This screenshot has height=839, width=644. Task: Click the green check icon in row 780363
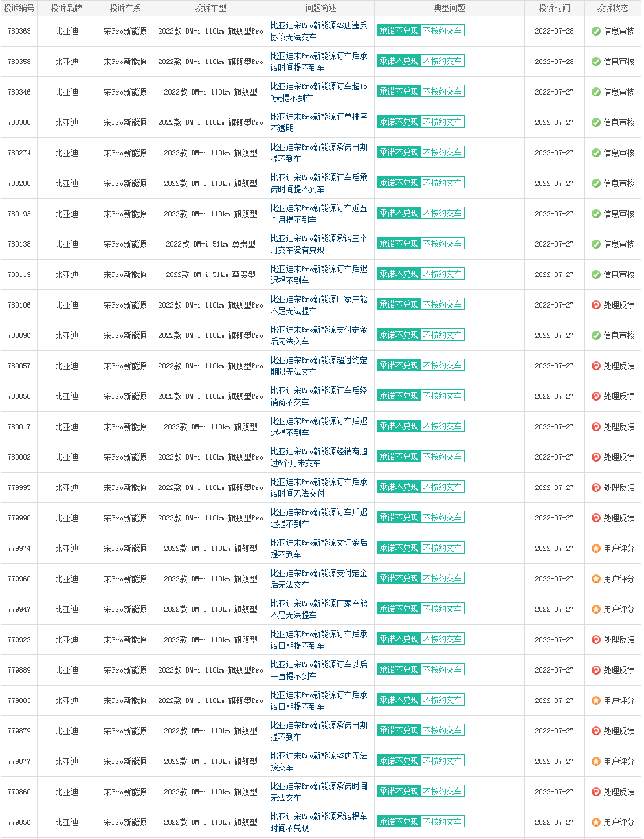point(596,31)
